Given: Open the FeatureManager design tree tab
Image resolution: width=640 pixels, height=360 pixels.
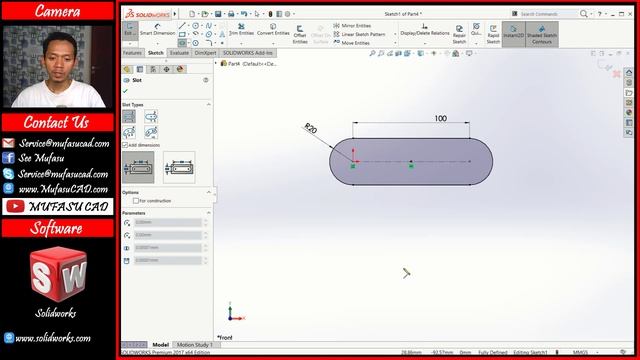Looking at the screenshot, I should click(x=127, y=69).
